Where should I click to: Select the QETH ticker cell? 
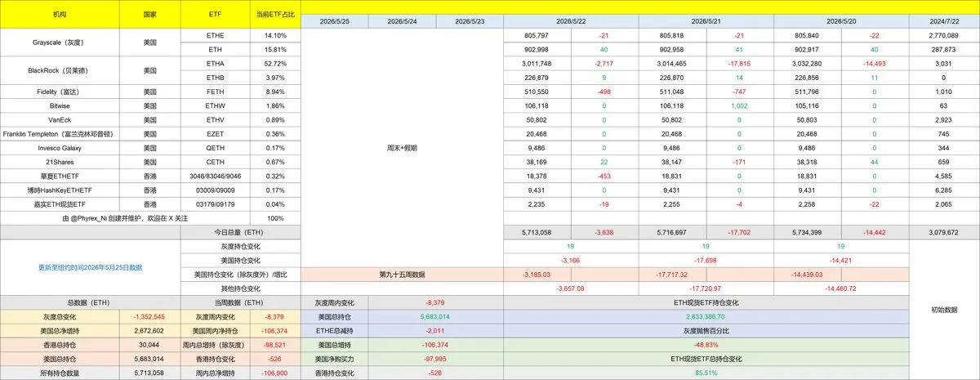[216, 149]
